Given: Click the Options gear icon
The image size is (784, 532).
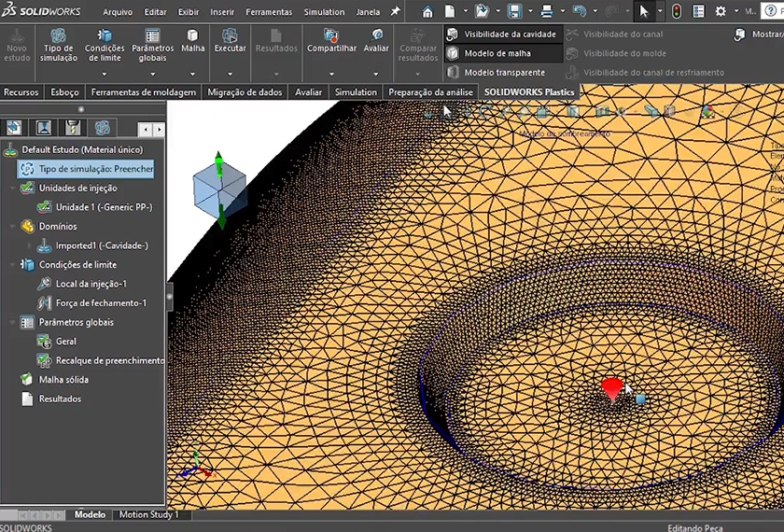Looking at the screenshot, I should [x=721, y=11].
